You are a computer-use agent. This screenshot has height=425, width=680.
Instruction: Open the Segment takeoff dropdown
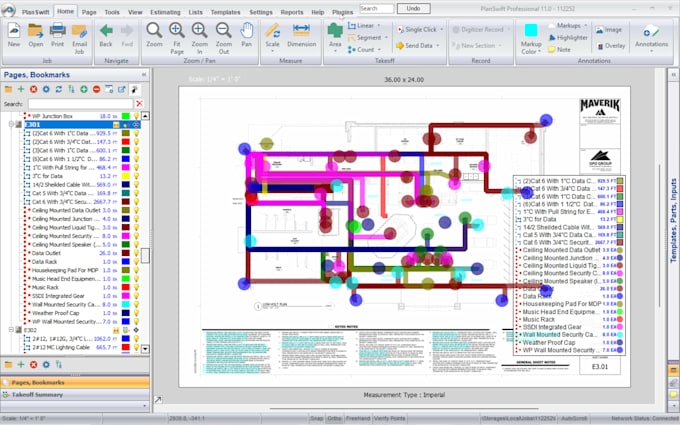point(386,38)
